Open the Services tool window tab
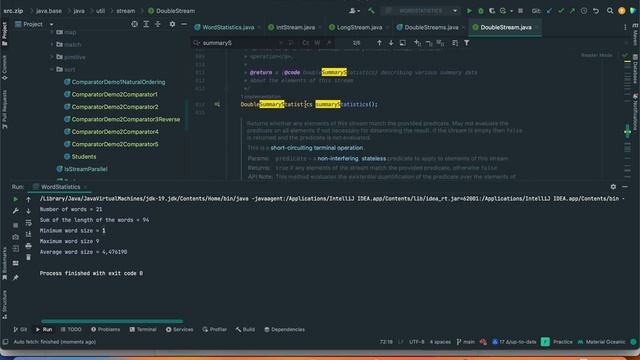The height and width of the screenshot is (360, 640). point(180,329)
